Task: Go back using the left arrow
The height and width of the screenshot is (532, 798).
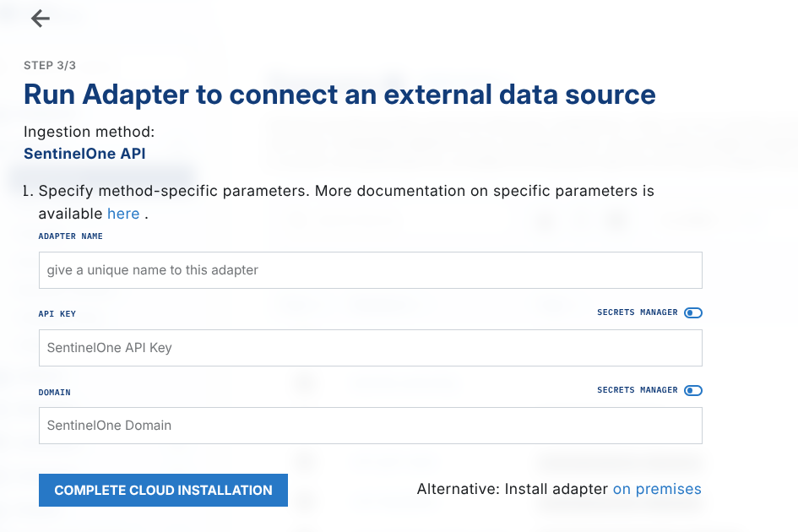Action: tap(40, 19)
